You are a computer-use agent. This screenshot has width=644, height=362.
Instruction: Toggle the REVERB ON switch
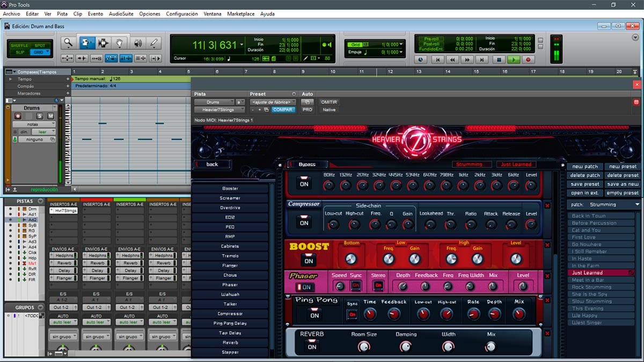[x=312, y=346]
